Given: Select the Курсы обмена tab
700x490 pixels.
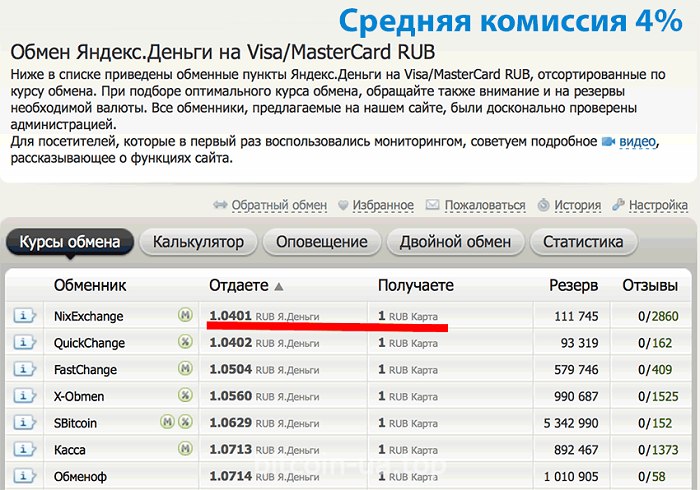Looking at the screenshot, I should [x=70, y=242].
